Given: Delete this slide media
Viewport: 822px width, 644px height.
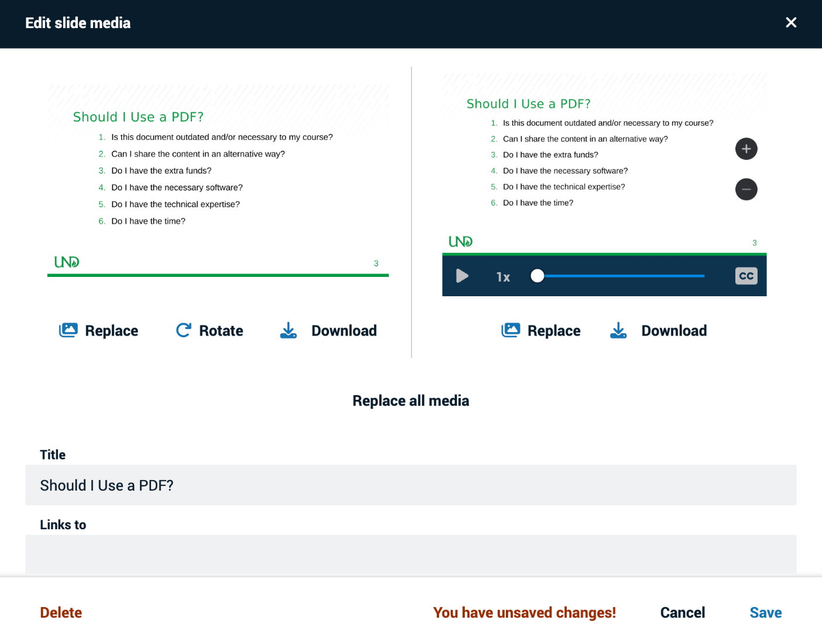Looking at the screenshot, I should (60, 612).
